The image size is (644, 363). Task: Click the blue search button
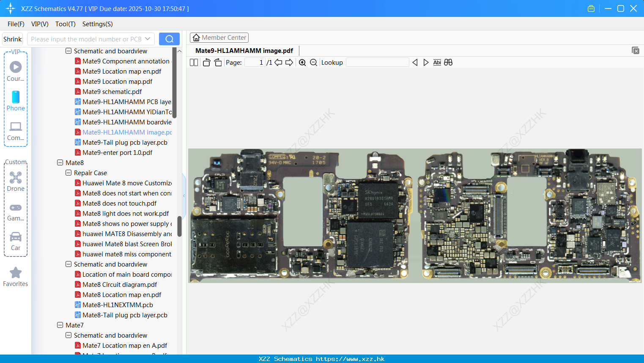(169, 39)
